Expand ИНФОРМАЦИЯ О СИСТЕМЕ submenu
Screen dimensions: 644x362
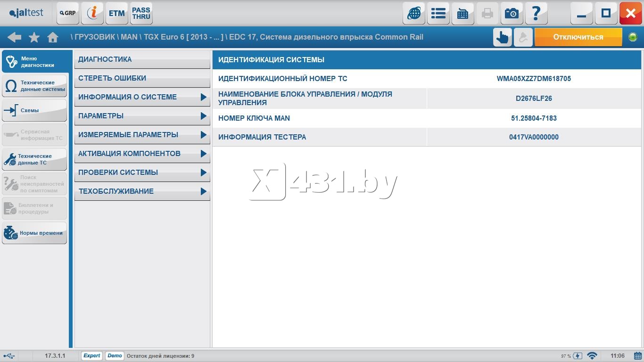(x=142, y=97)
